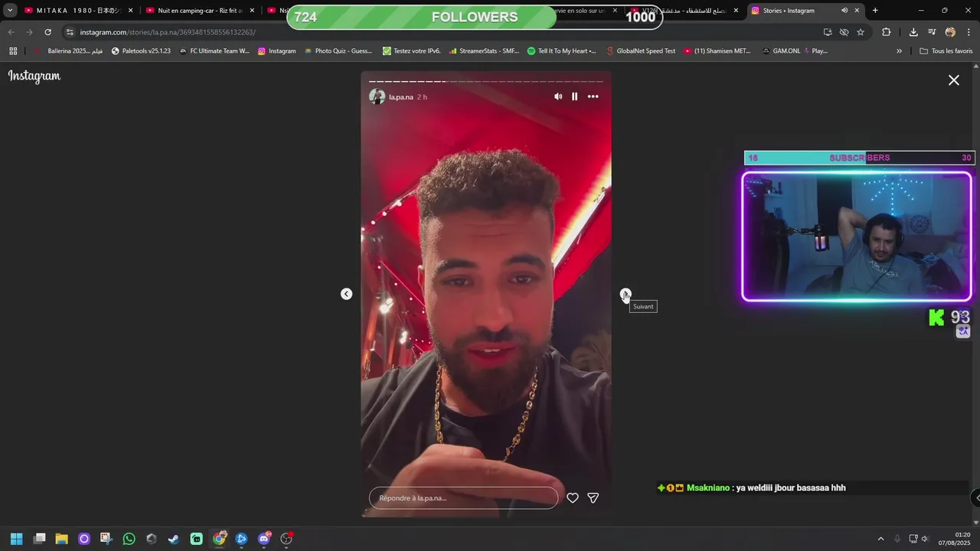Open Snipping Tool from taskbar
The height and width of the screenshot is (551, 980).
point(106,539)
